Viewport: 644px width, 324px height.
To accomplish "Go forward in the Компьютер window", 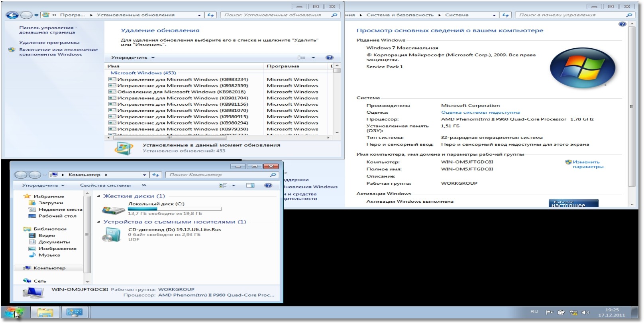I will [35, 175].
